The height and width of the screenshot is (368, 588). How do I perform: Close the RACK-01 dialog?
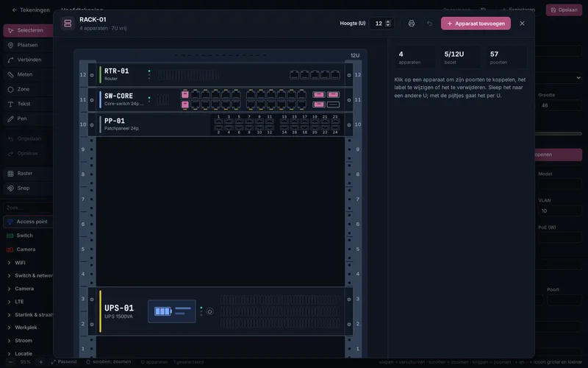(x=522, y=24)
